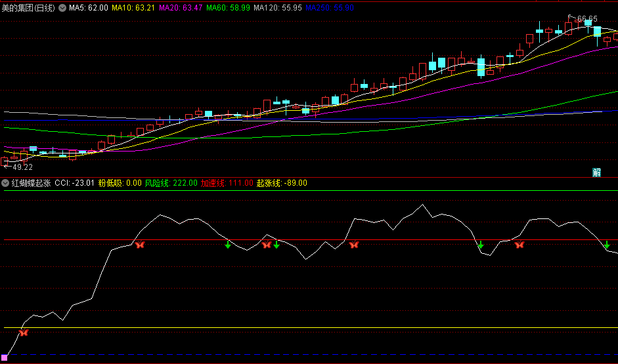
Task: Click the red butterfly marker below the yellow line
Action: [x=24, y=333]
